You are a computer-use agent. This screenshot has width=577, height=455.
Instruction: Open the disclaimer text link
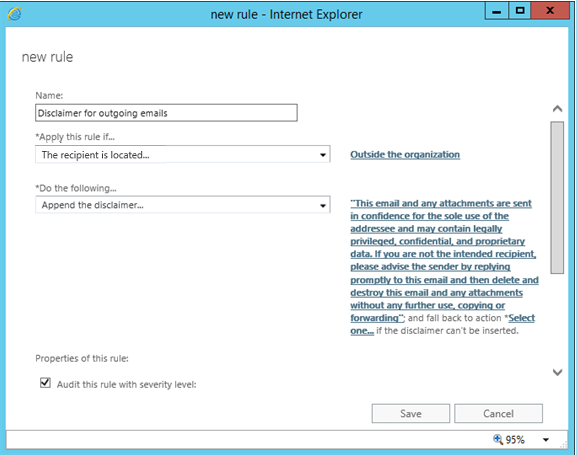444,260
